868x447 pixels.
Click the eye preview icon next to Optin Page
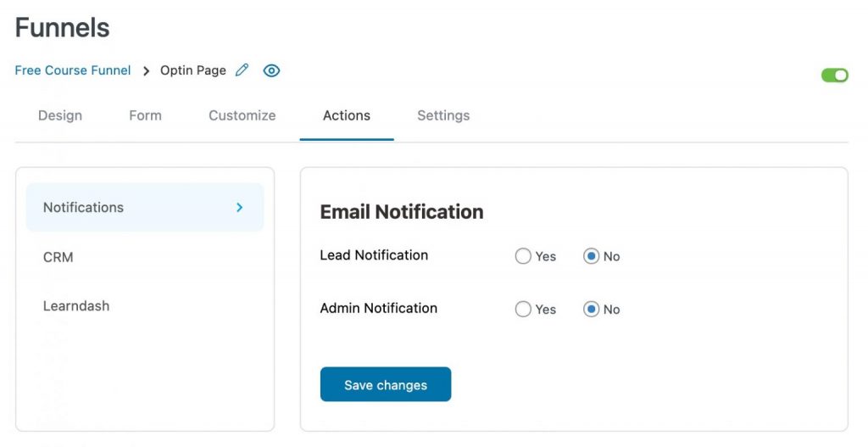pos(271,70)
